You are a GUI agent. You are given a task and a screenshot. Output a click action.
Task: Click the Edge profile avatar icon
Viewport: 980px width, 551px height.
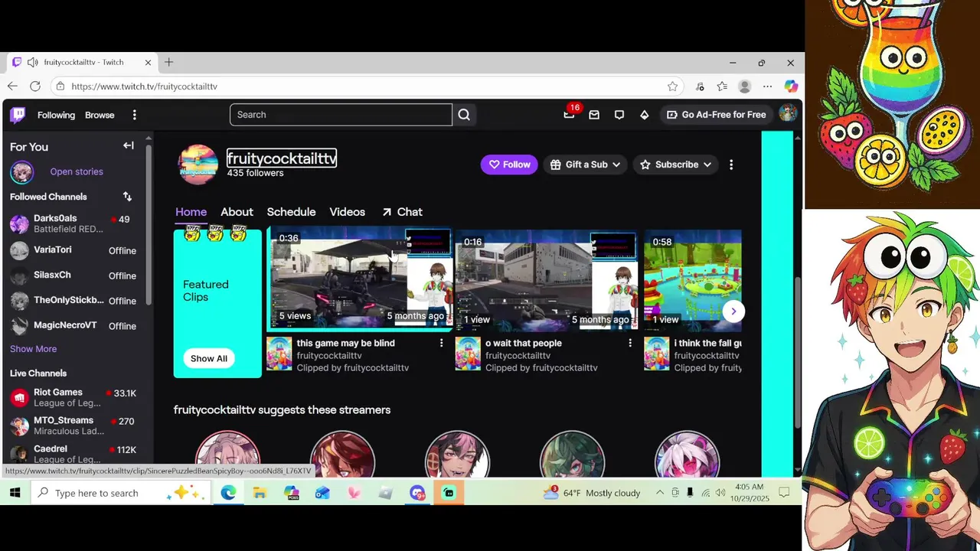pyautogui.click(x=744, y=86)
